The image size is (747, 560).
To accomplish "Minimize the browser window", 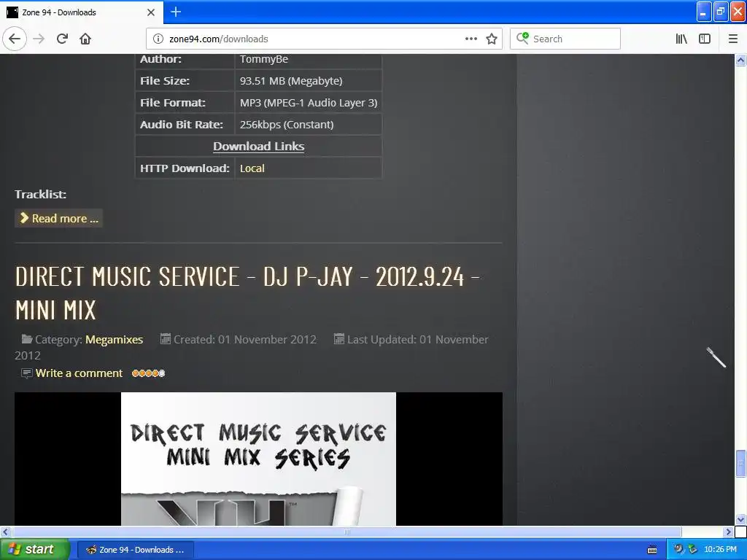I will coord(703,12).
